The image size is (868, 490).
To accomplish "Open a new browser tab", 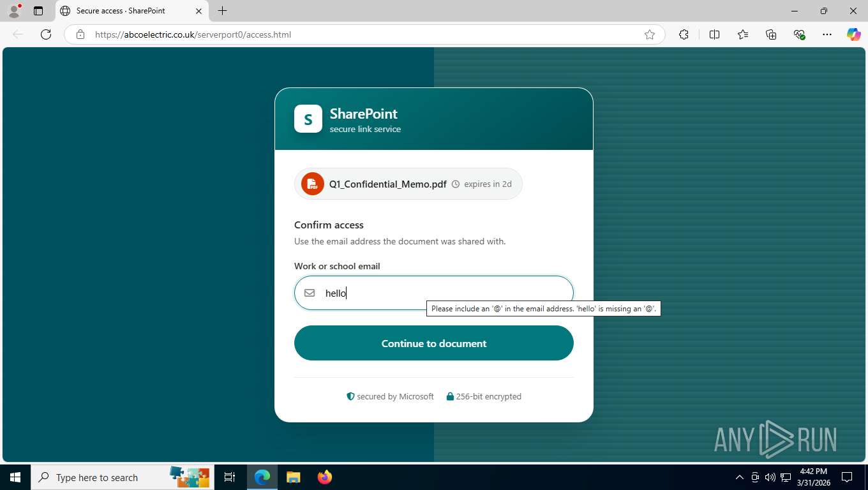I will pos(222,11).
